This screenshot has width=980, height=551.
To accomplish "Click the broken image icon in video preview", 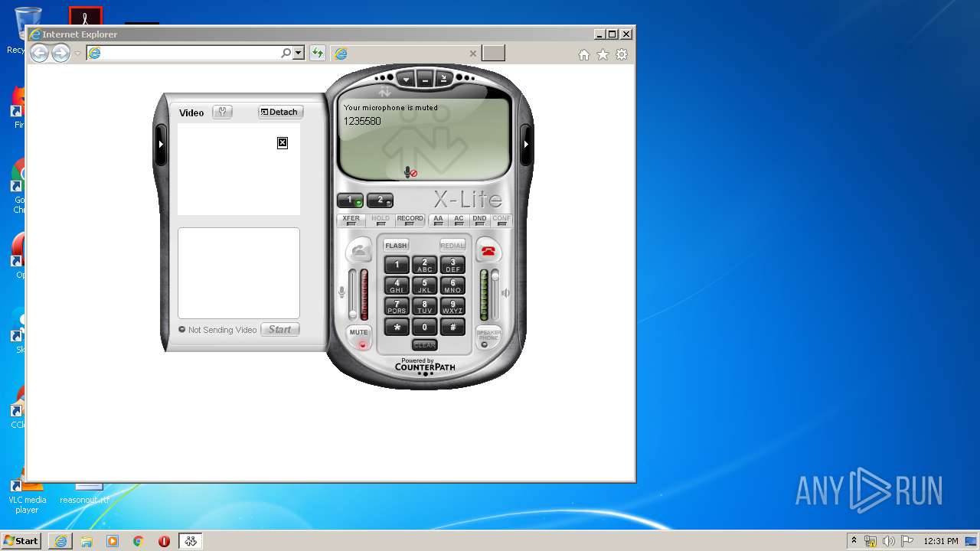I will click(283, 143).
